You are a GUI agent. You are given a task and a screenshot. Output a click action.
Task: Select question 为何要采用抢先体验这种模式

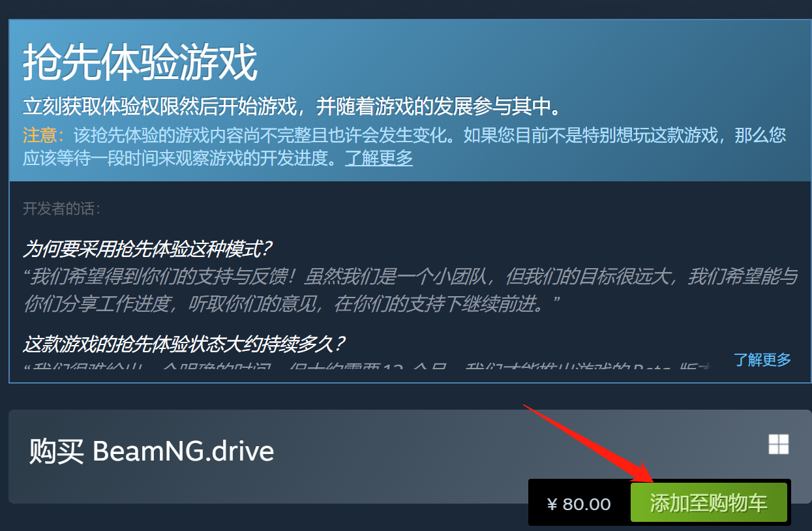(x=147, y=249)
